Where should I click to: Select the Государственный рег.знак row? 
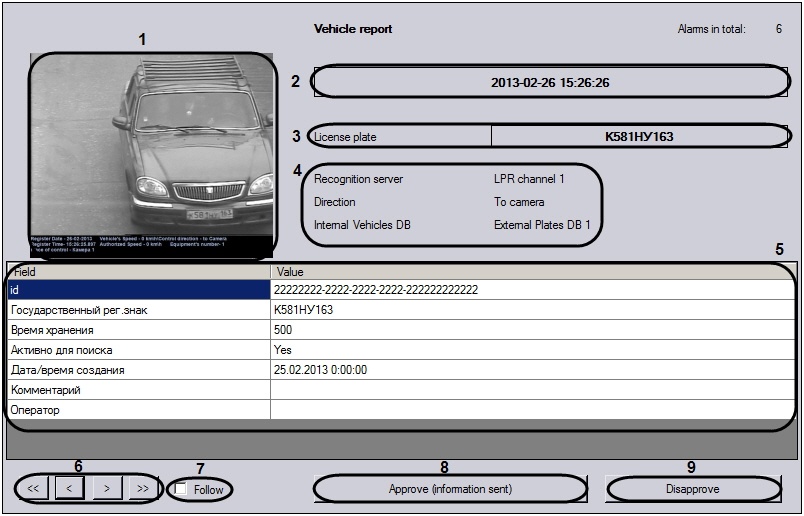(x=138, y=310)
